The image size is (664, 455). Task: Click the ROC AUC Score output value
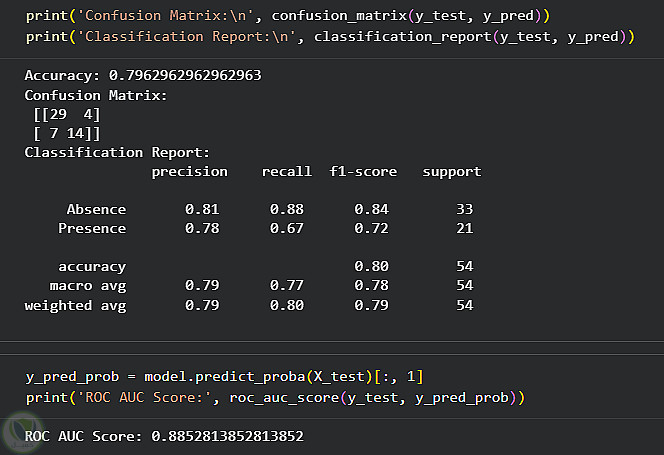(x=164, y=437)
